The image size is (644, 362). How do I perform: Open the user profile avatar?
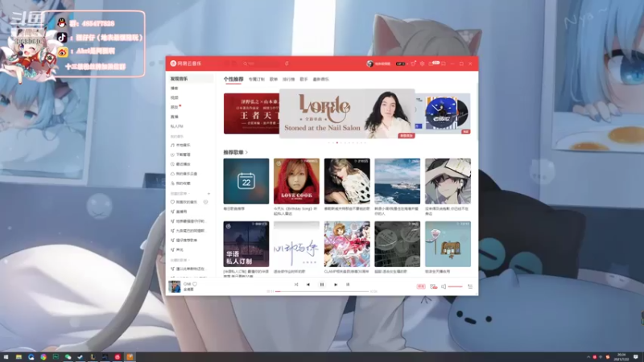pos(369,64)
